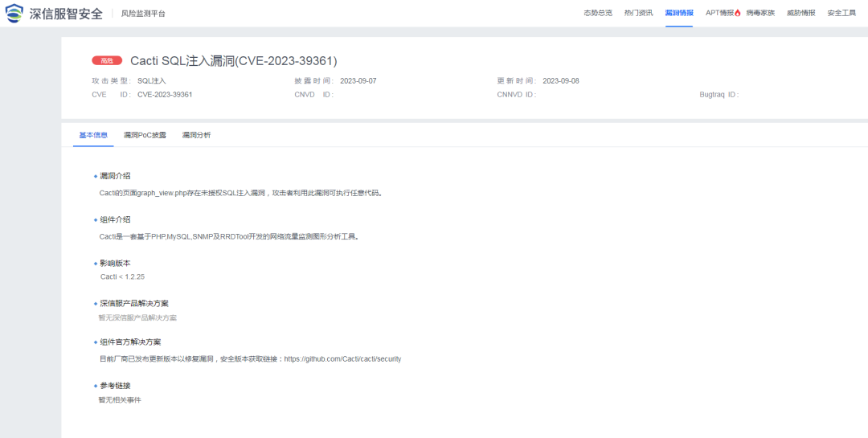
Task: Open the APT情报 nav item
Action: (719, 14)
